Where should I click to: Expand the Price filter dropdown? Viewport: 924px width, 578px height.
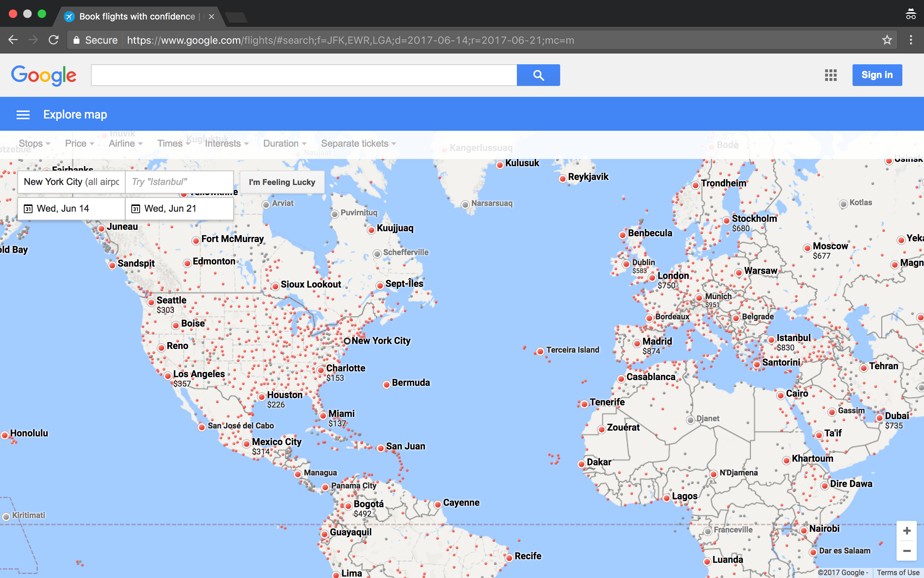click(79, 143)
